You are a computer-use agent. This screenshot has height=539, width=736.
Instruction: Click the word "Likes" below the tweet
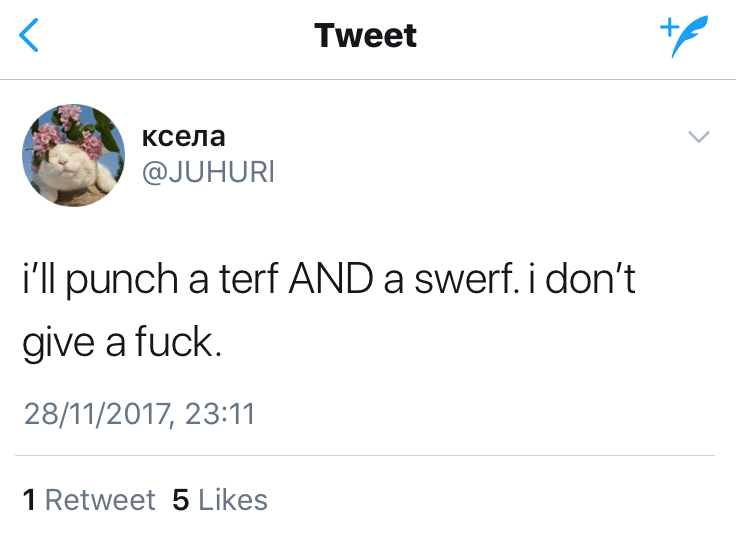click(233, 499)
